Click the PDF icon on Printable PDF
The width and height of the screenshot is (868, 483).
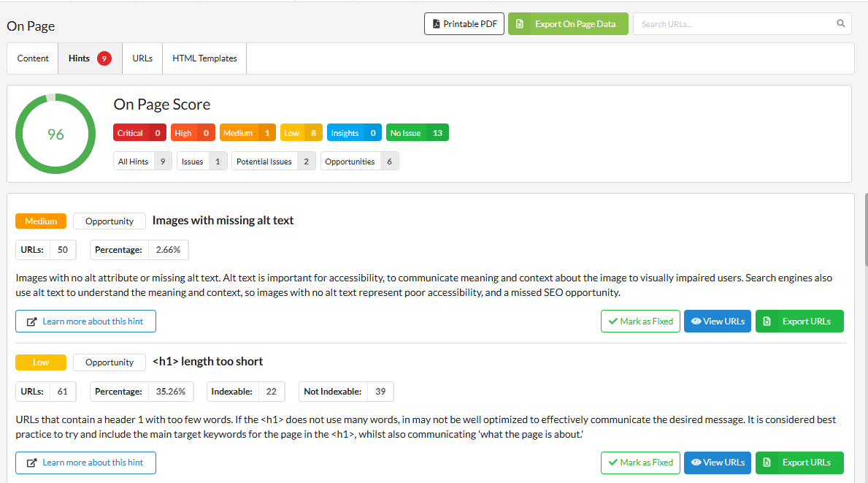coord(436,24)
